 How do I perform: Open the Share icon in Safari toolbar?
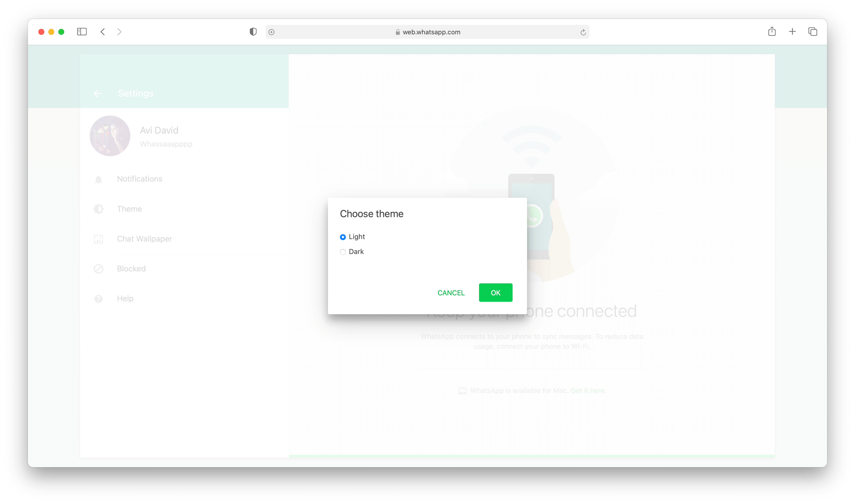click(x=772, y=32)
